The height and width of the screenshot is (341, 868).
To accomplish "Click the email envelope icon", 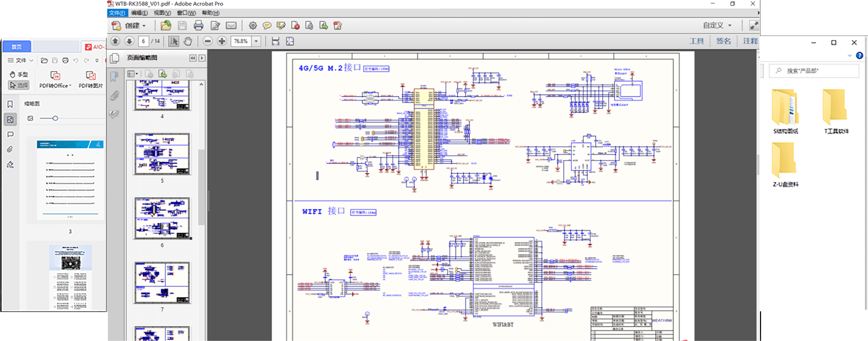I will pos(231,26).
